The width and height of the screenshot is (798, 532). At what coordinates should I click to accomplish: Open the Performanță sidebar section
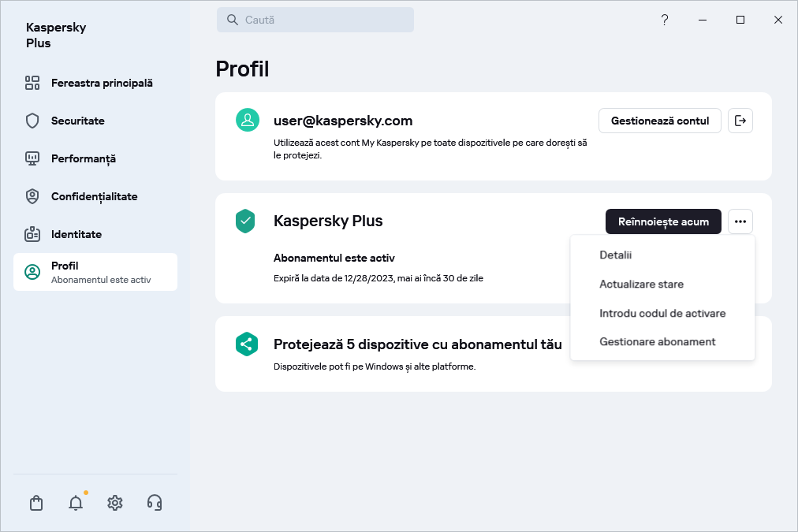click(x=83, y=158)
